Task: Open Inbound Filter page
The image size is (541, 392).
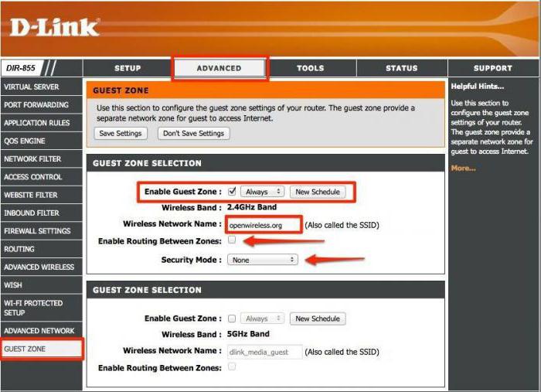Action: pyautogui.click(x=41, y=213)
